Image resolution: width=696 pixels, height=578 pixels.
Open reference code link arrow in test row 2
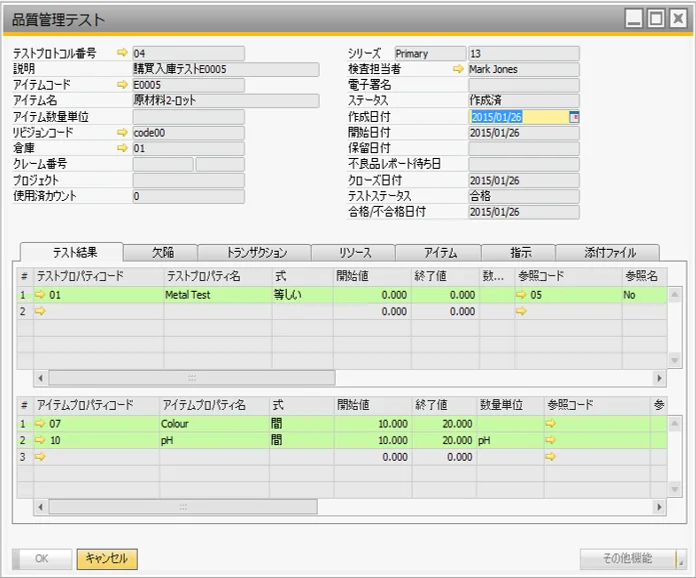521,311
